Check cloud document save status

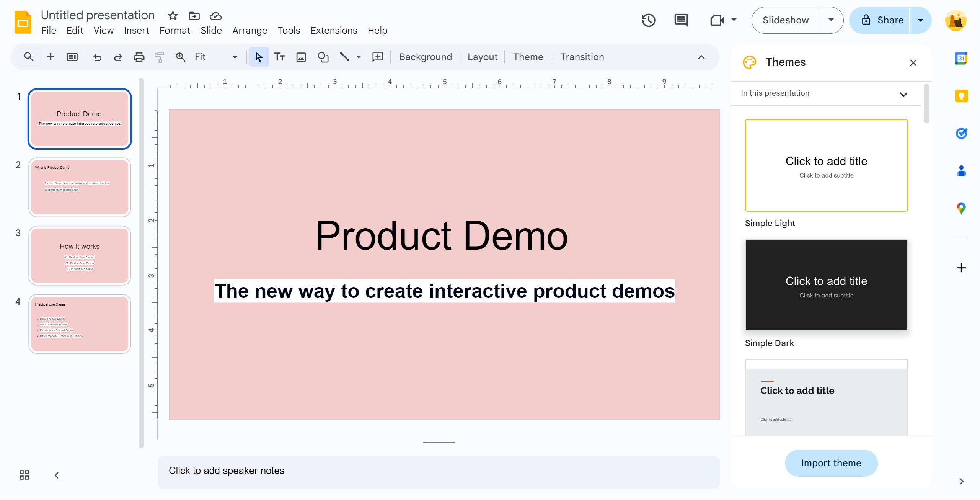coord(215,16)
